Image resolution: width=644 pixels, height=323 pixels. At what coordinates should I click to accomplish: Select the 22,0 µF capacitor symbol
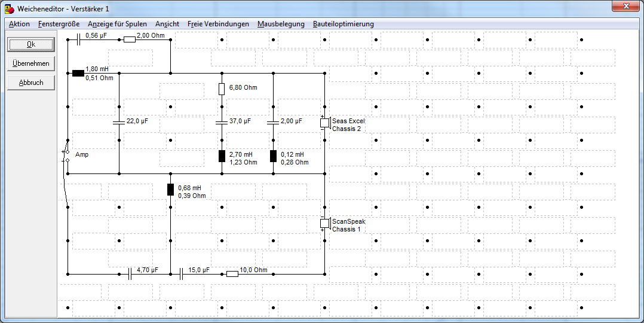tap(119, 122)
